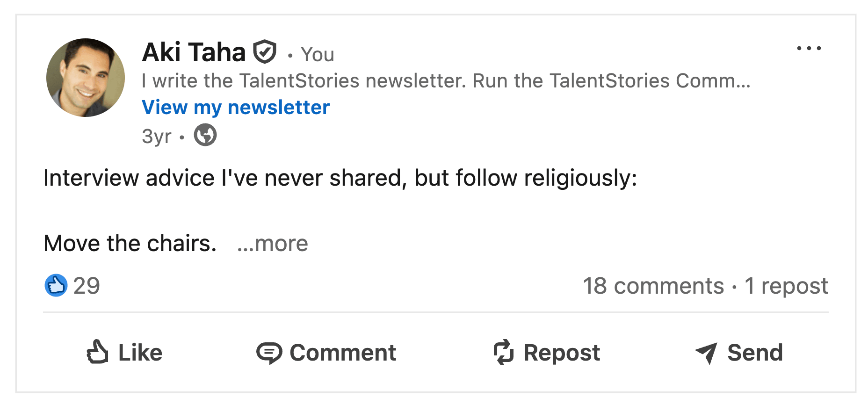
Task: Click the TalentStories headline text
Action: [446, 81]
